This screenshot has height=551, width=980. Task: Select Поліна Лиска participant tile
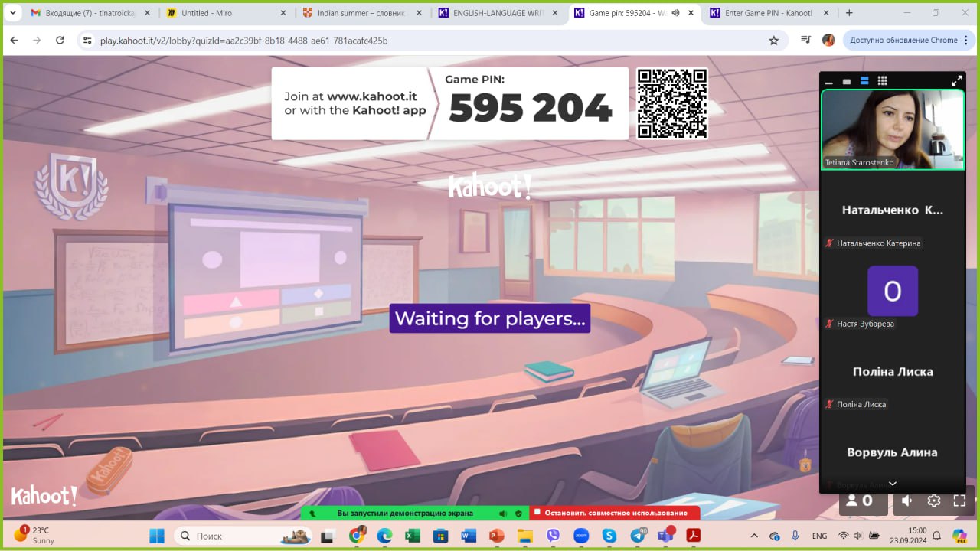[893, 373]
